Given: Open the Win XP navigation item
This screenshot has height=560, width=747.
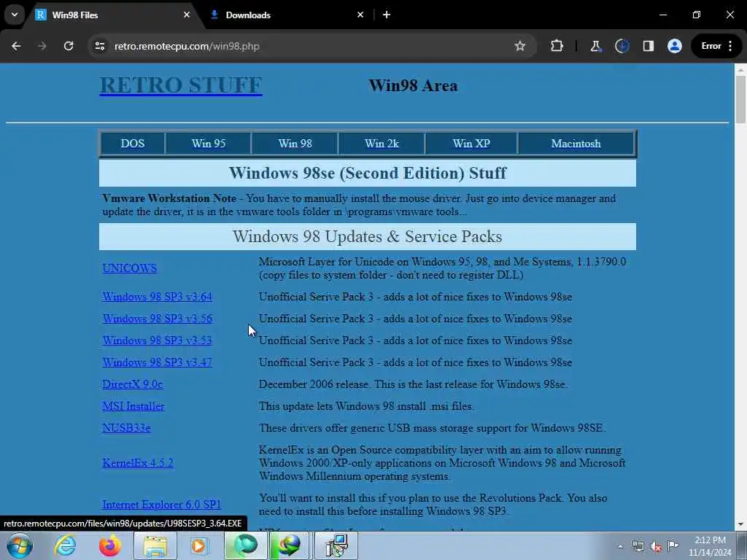Looking at the screenshot, I should [471, 144].
